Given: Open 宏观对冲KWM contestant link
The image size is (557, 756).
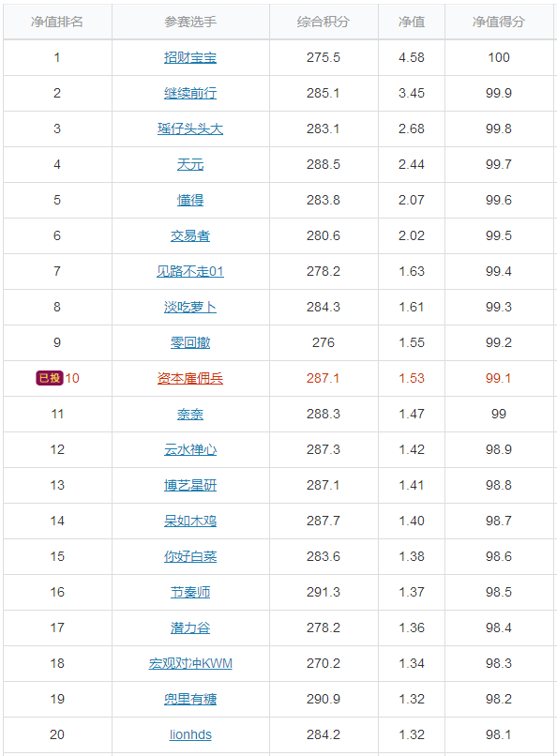Looking at the screenshot, I should (x=190, y=663).
